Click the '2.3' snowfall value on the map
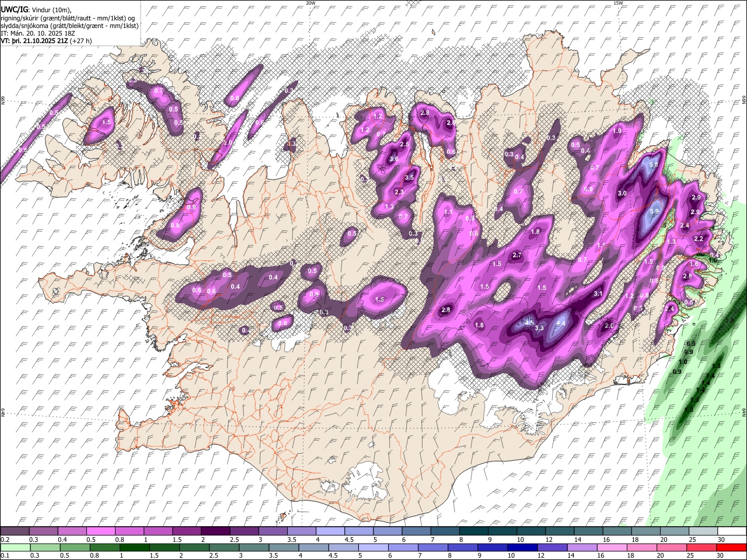Viewport: 747px width, 560px height. (399, 192)
